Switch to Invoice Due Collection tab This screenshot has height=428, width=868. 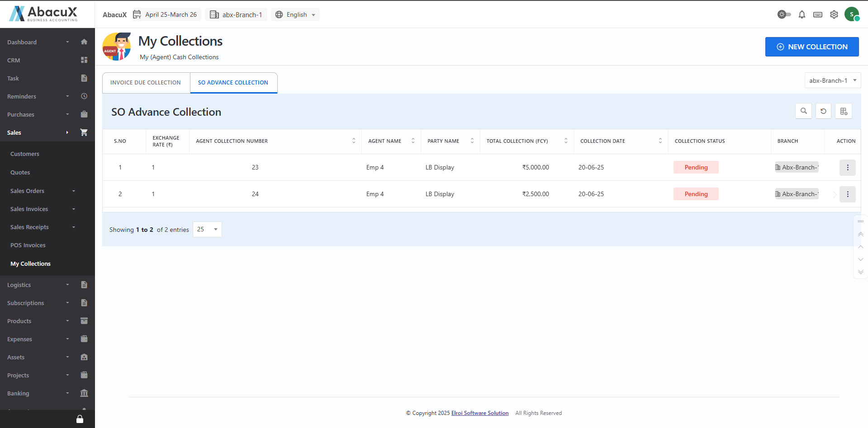point(146,83)
